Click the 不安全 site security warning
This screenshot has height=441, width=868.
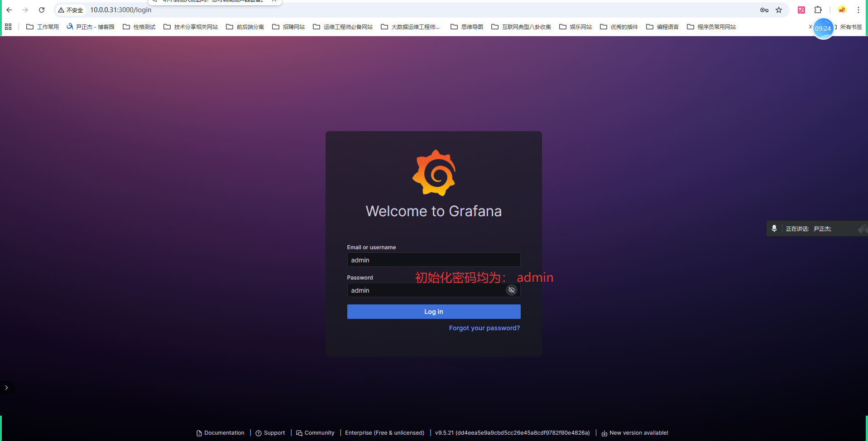(x=71, y=10)
